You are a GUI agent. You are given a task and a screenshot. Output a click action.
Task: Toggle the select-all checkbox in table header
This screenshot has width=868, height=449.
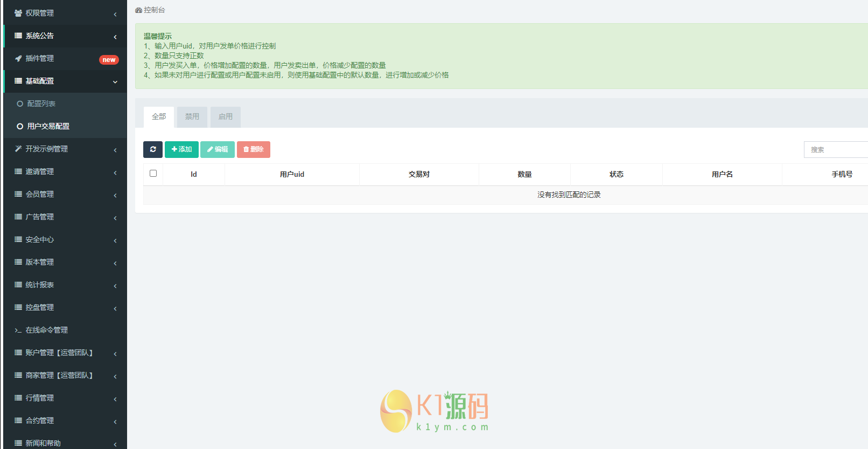tap(153, 174)
